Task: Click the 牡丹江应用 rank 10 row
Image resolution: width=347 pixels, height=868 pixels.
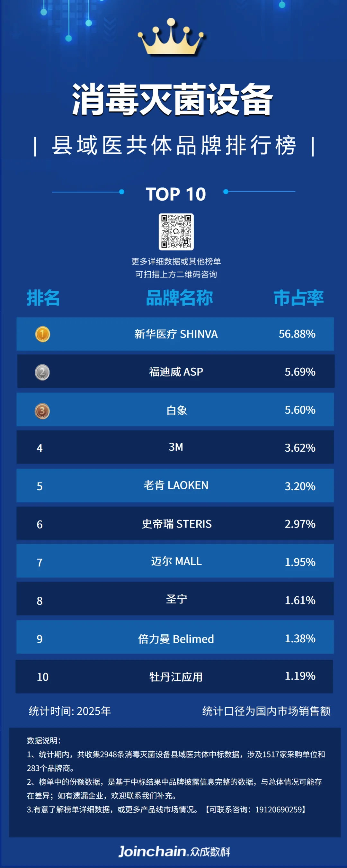Action: [x=174, y=677]
